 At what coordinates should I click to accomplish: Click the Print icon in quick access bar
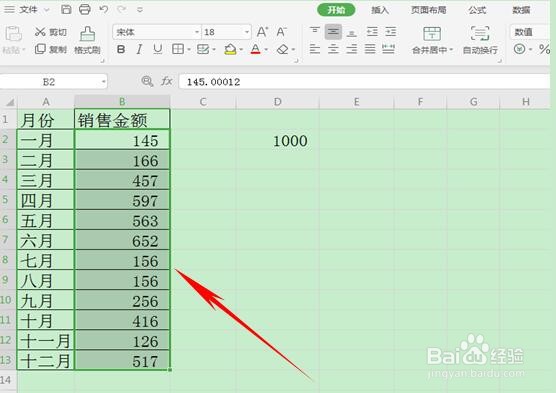click(x=85, y=10)
